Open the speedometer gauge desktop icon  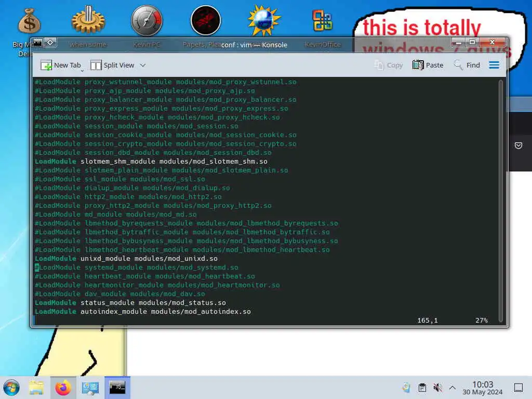click(x=147, y=20)
